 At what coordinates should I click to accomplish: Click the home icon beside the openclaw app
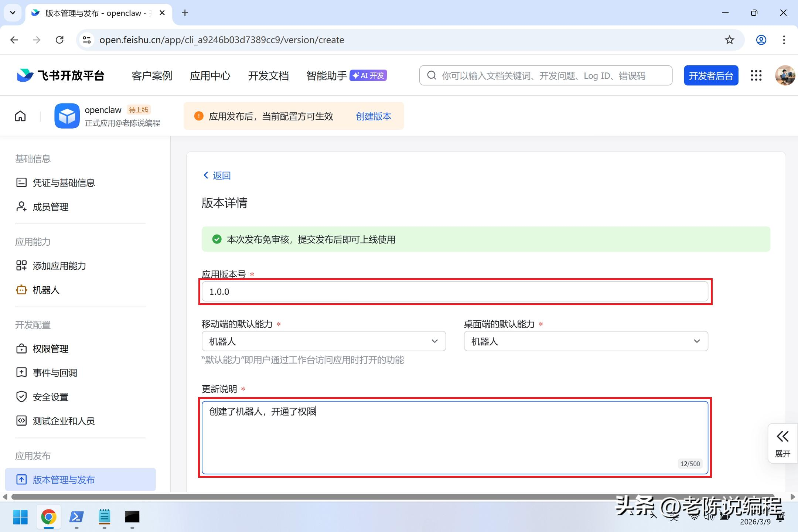[20, 116]
